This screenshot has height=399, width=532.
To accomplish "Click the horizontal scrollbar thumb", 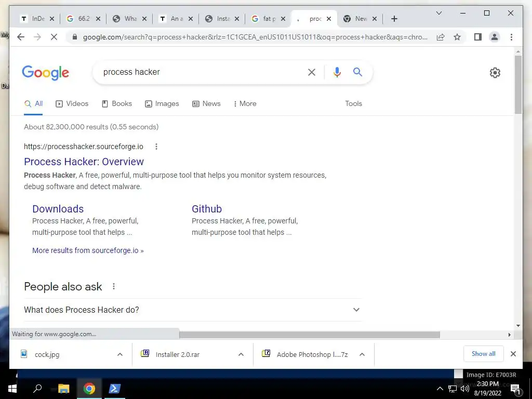I will point(310,335).
